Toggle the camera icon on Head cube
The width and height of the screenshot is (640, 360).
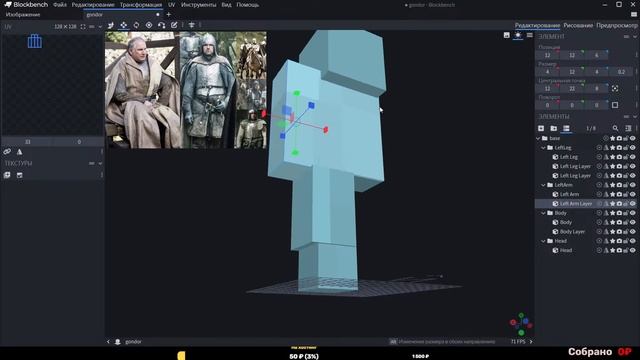[x=619, y=250]
